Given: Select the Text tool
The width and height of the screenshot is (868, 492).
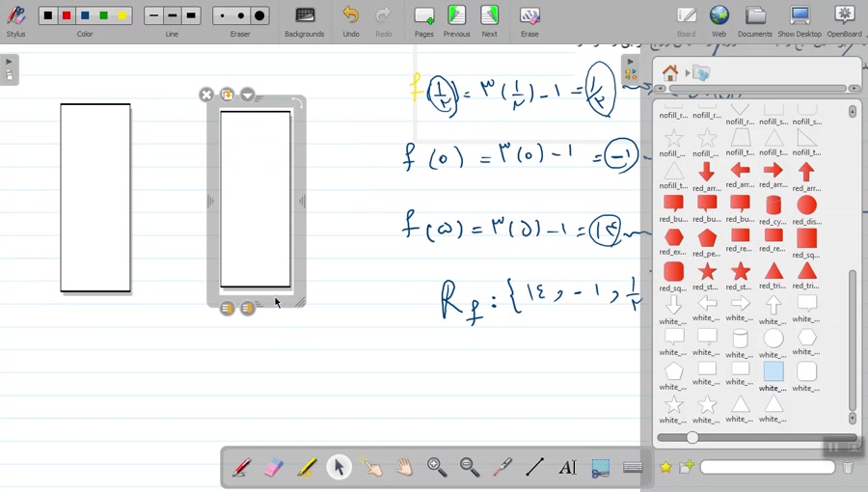Looking at the screenshot, I should pos(567,467).
